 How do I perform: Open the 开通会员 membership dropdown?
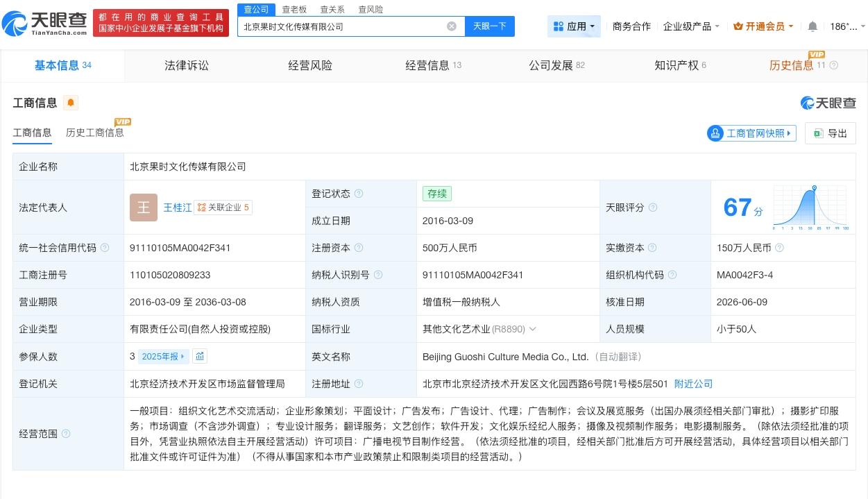pos(763,26)
